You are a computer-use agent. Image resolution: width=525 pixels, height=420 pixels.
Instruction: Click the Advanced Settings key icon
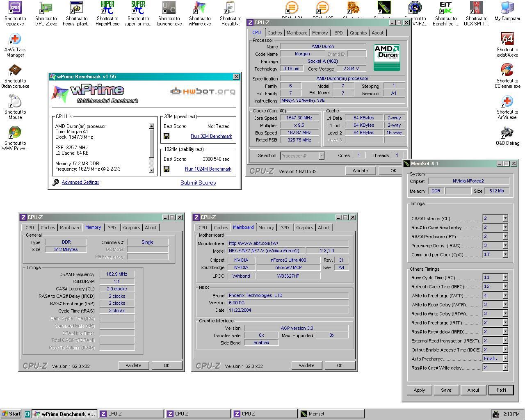(56, 183)
